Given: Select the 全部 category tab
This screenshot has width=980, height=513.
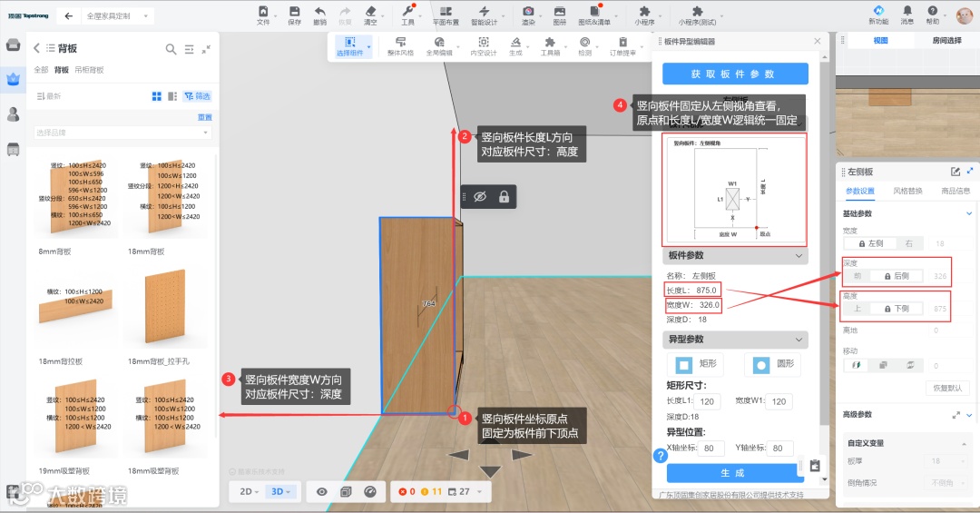Looking at the screenshot, I should pos(41,70).
